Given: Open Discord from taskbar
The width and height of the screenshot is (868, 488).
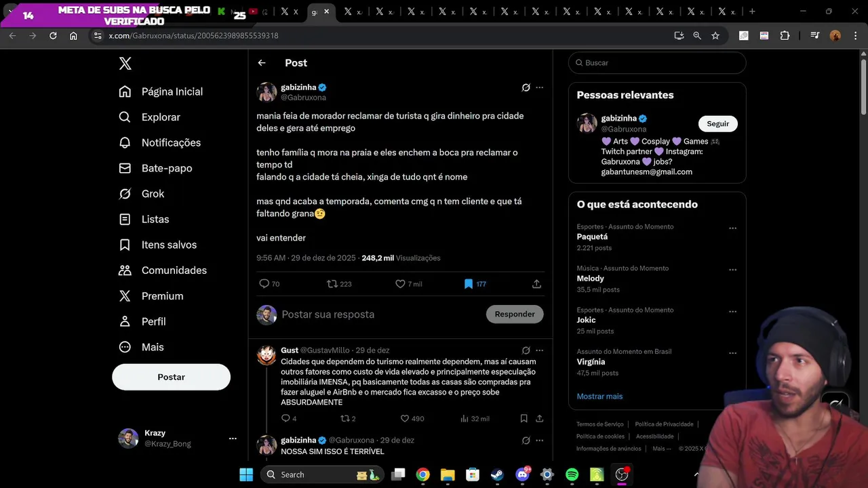Looking at the screenshot, I should tap(522, 474).
